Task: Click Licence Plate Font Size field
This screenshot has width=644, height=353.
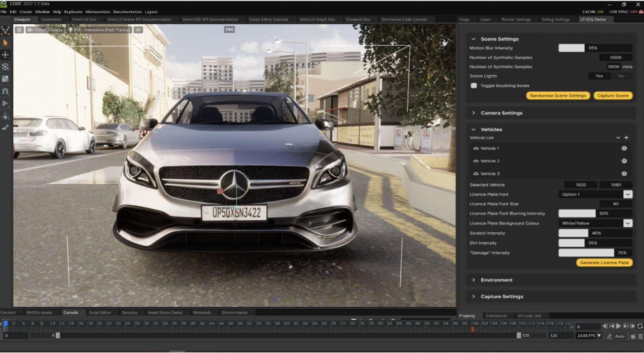Action: [615, 204]
